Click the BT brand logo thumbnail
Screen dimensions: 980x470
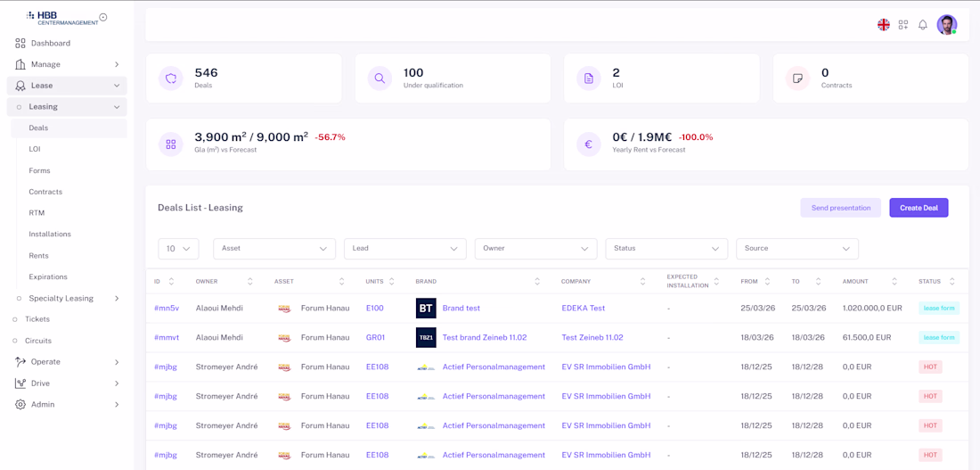click(426, 308)
